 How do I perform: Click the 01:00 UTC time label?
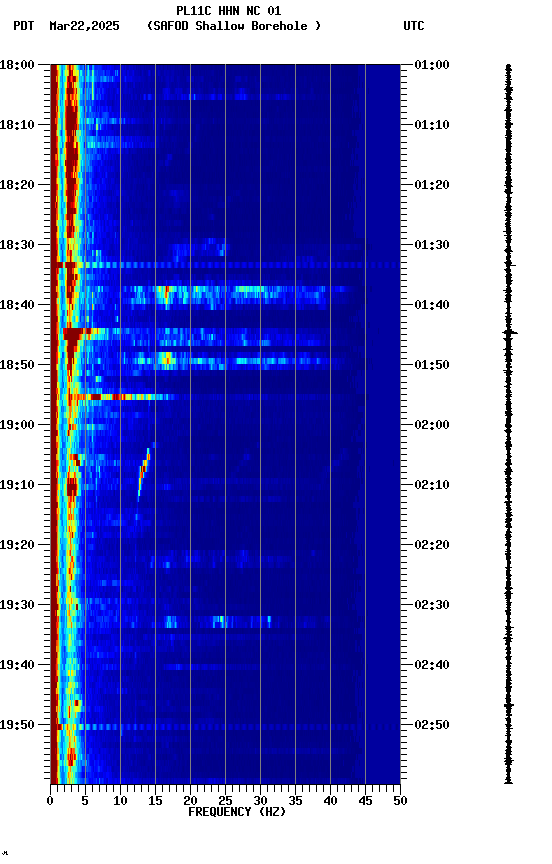click(432, 65)
